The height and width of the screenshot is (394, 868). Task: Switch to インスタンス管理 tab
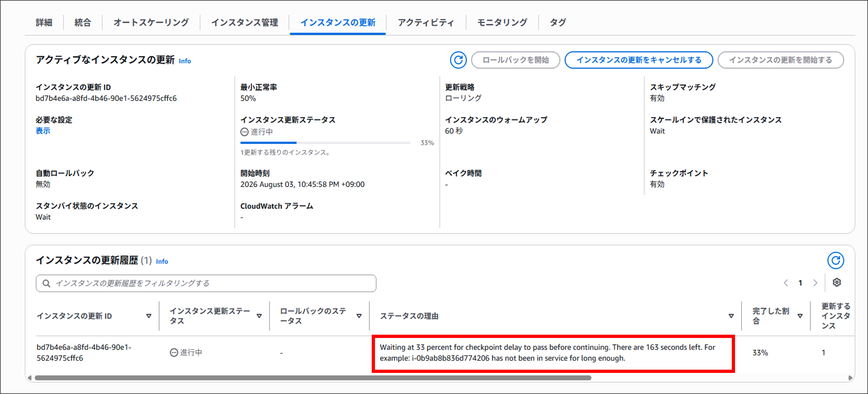tap(245, 23)
